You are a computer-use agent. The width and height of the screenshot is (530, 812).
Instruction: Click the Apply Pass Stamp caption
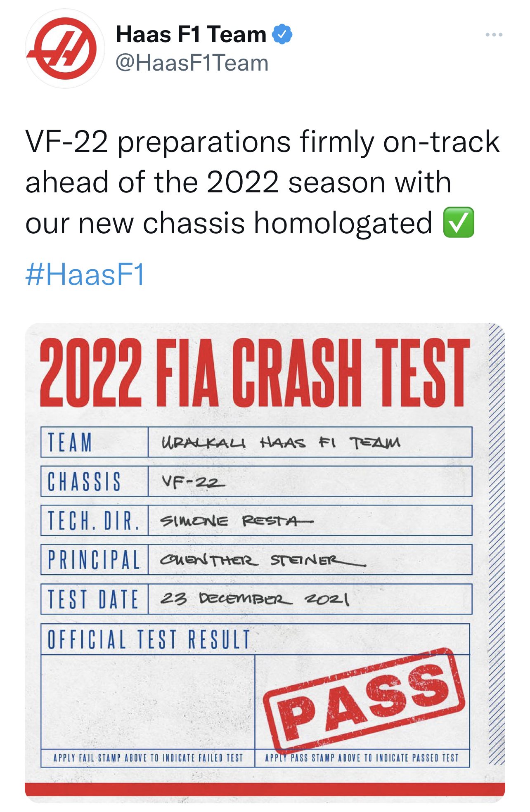362,758
